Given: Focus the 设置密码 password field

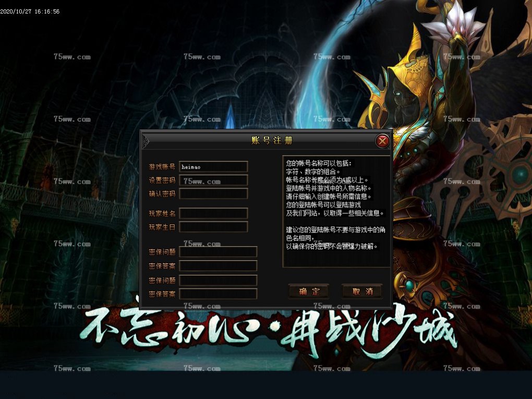Looking at the screenshot, I should (213, 180).
